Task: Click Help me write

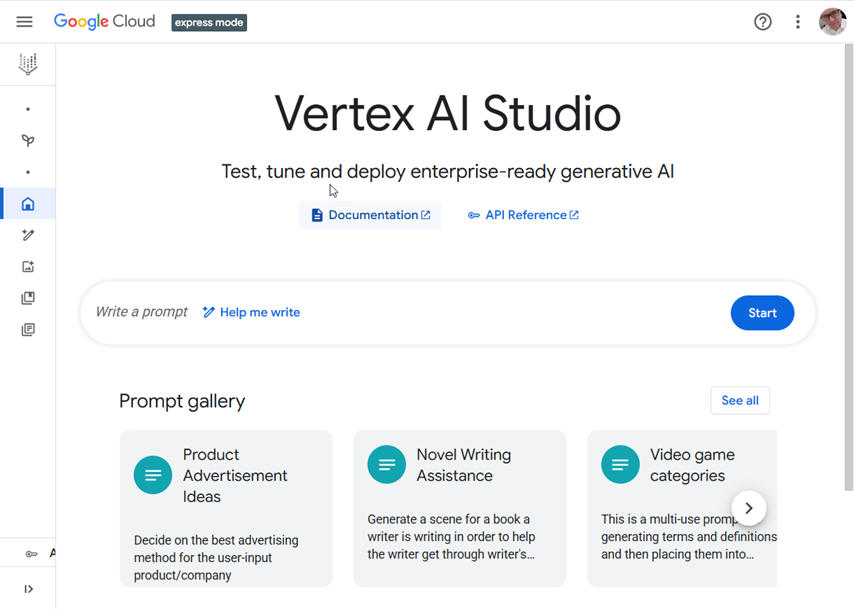Action: 251,312
